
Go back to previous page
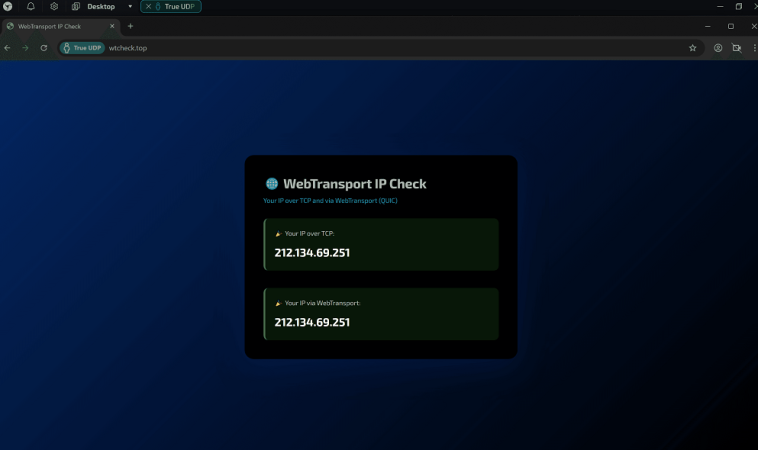(8, 47)
